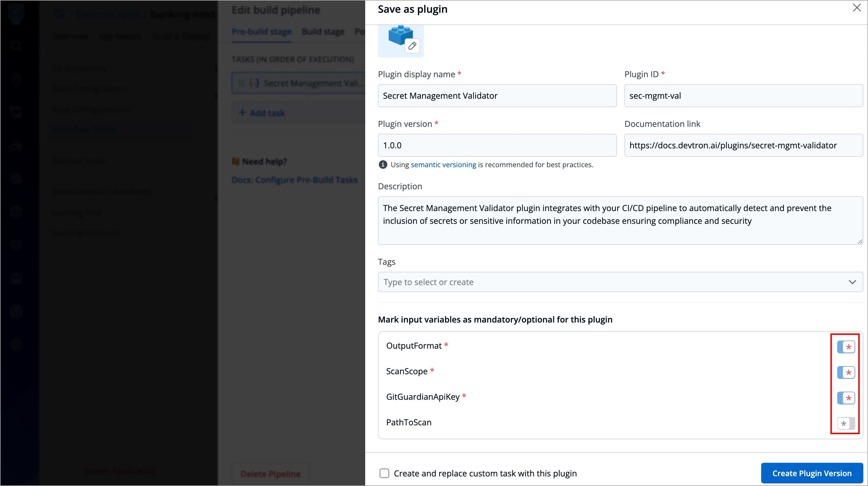Toggle ScanScope mandatory switch
The image size is (868, 486).
pyautogui.click(x=846, y=372)
